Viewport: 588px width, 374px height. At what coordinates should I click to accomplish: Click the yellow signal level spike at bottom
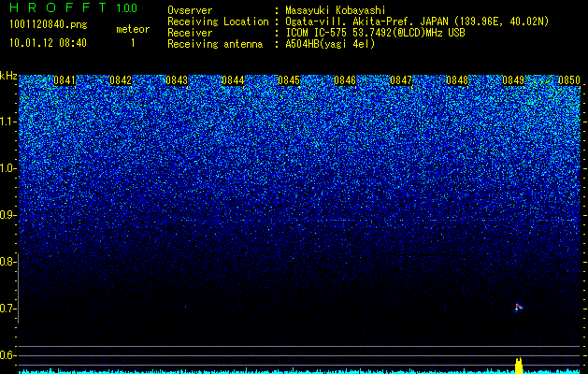[519, 366]
